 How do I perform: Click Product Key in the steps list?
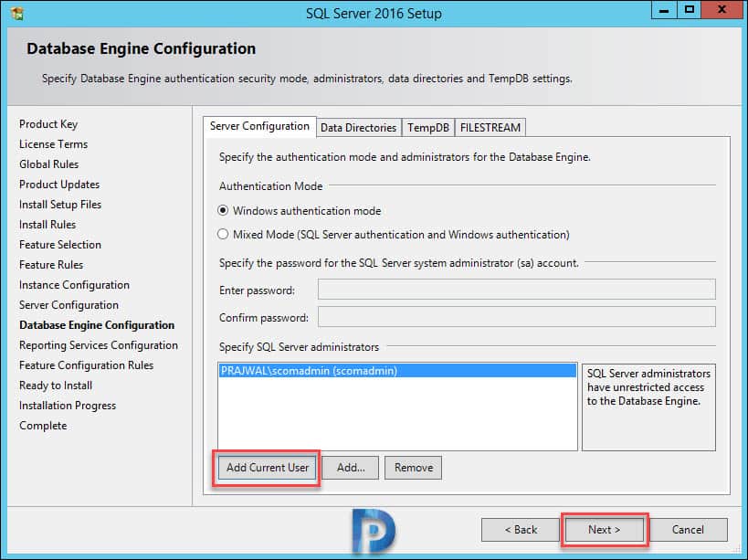pyautogui.click(x=48, y=124)
